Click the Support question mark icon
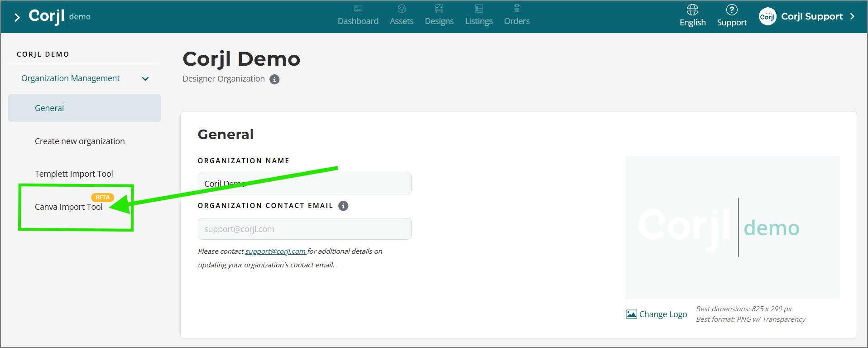868x348 pixels. 732,10
